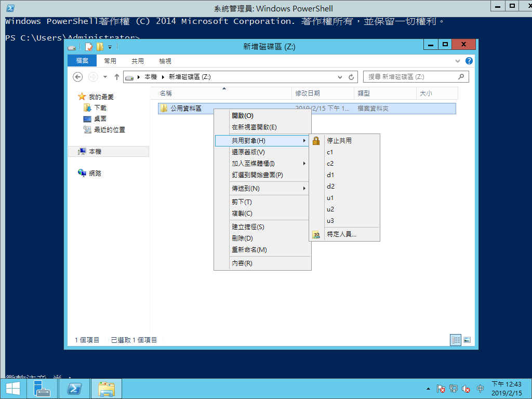Click the Forward navigation arrow
This screenshot has width=532, height=399.
click(93, 77)
